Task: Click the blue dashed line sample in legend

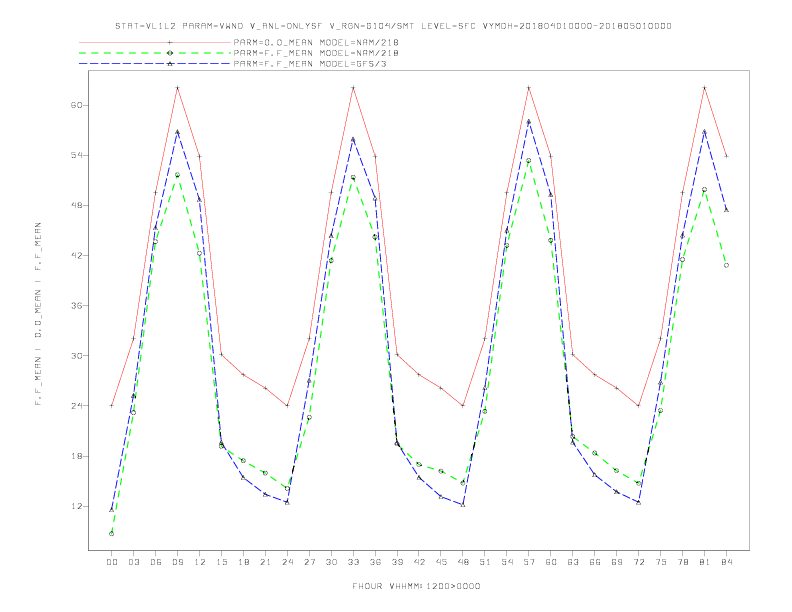Action: click(155, 64)
